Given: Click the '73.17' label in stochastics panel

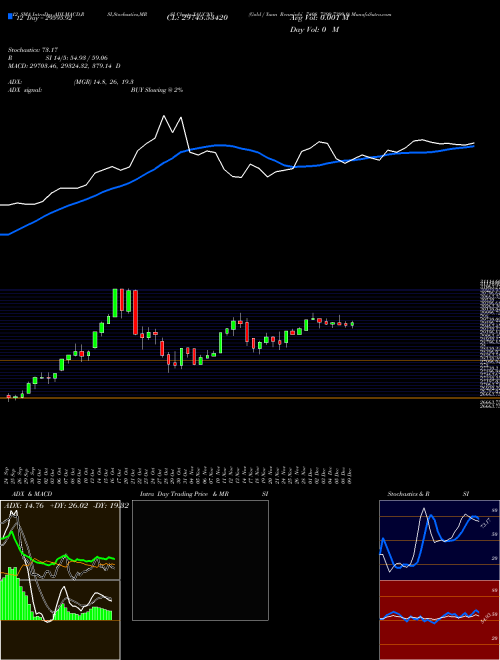Looking at the screenshot, I should [x=485, y=524].
